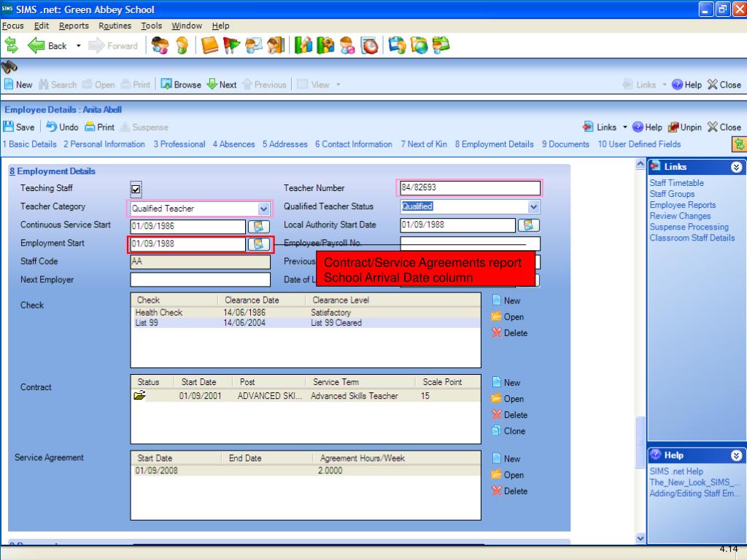Open calendar picker for Continuous Service Start

point(259,226)
